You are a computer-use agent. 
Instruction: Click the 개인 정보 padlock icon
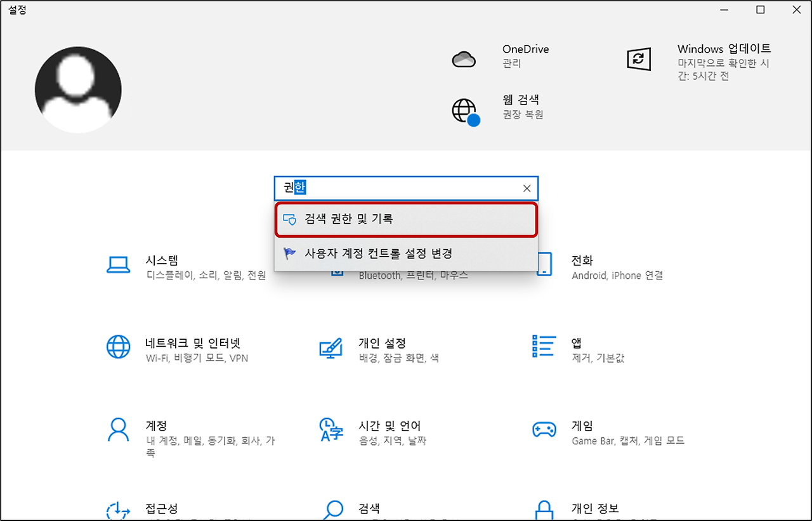pos(544,511)
